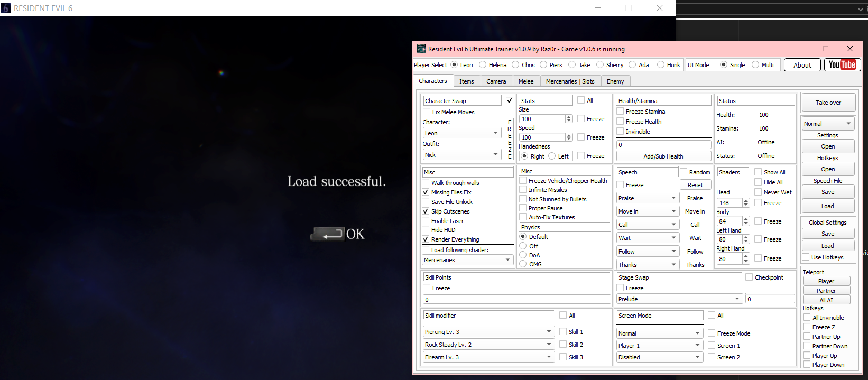
Task: Enable Freeze Stamina
Action: click(620, 112)
